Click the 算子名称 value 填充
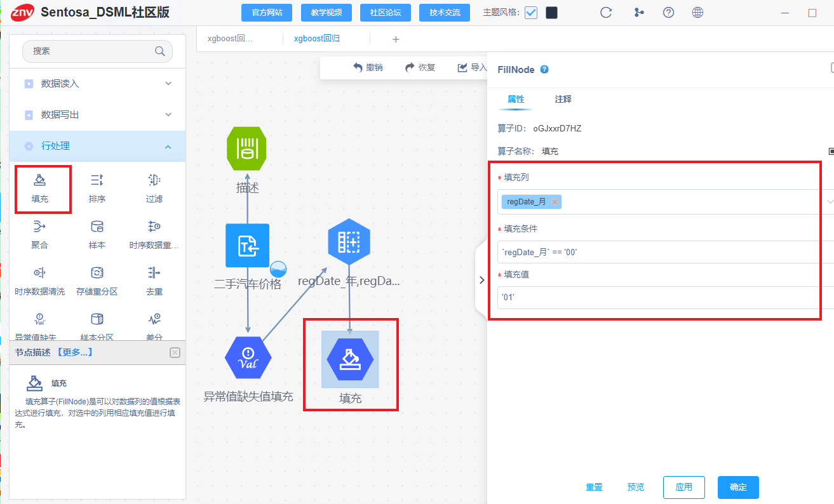Image resolution: width=834 pixels, height=504 pixels. pyautogui.click(x=550, y=152)
